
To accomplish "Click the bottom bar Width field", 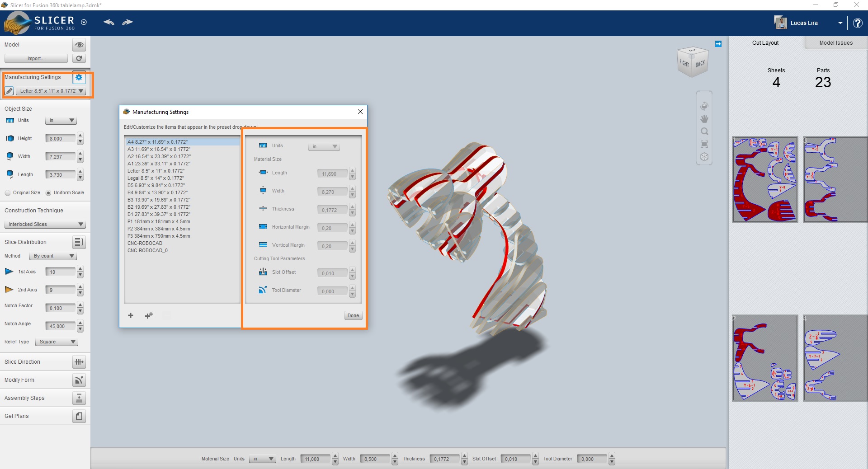I will click(x=375, y=459).
